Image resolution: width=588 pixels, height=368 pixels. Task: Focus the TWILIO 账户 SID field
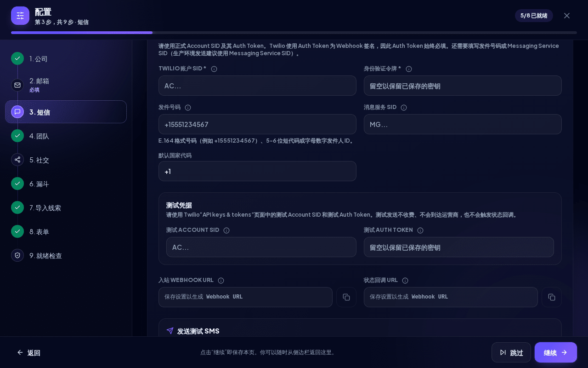tap(257, 86)
